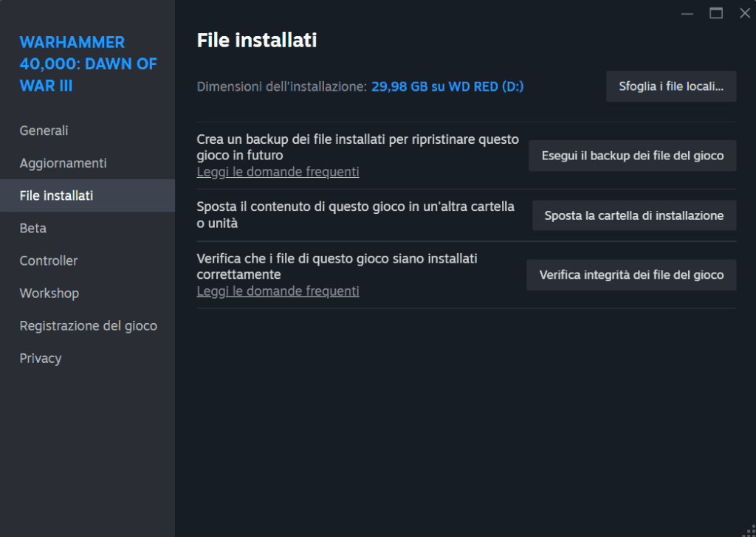Screen dimensions: 756x537
Task: Open the Privacy section
Action: 41,358
